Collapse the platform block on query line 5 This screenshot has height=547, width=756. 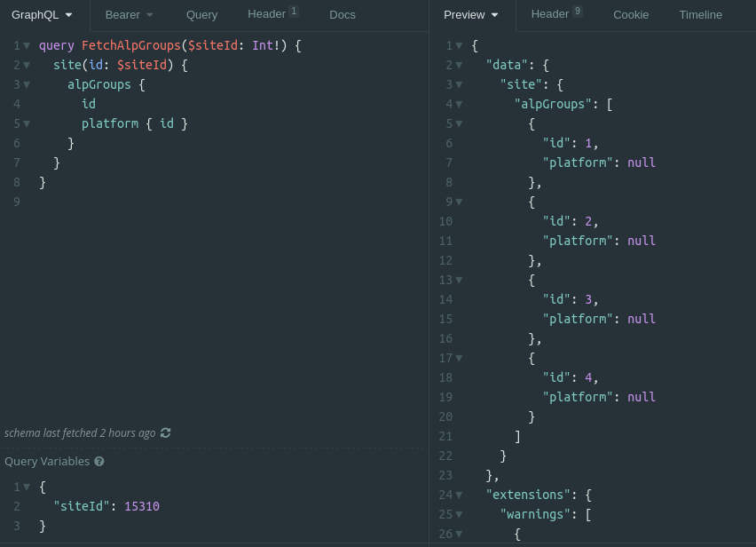point(27,124)
